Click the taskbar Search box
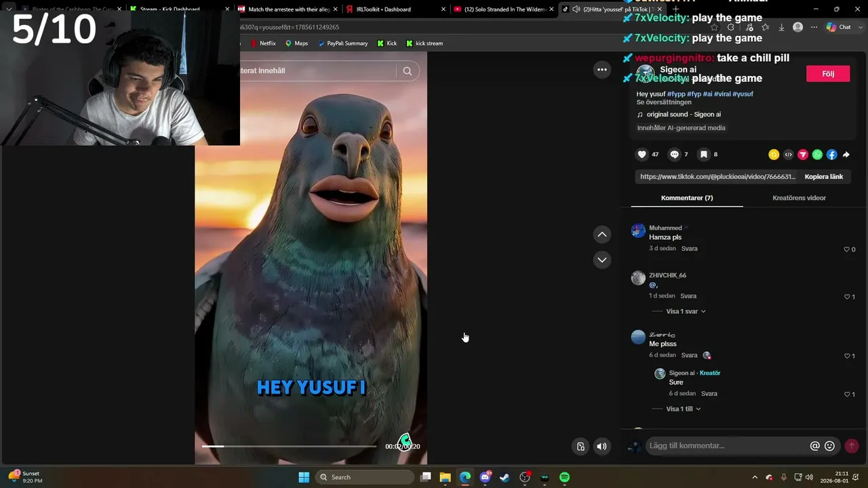The image size is (868, 488). tap(365, 477)
